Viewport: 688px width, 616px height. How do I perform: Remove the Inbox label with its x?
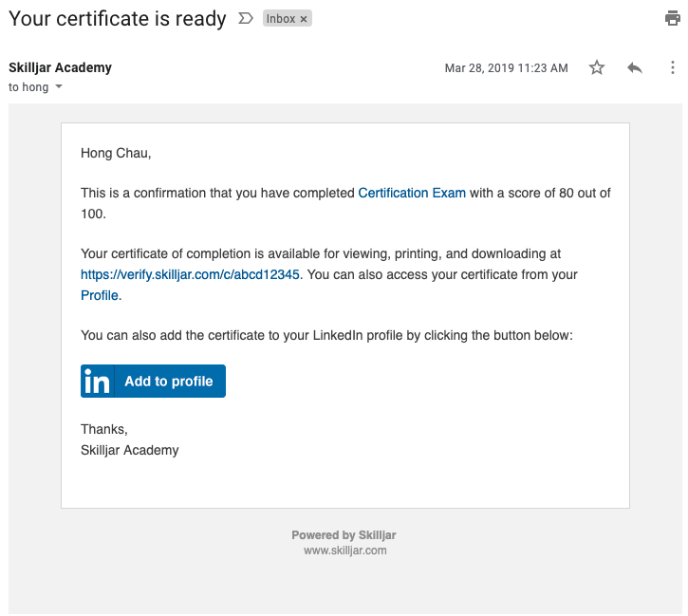click(304, 19)
